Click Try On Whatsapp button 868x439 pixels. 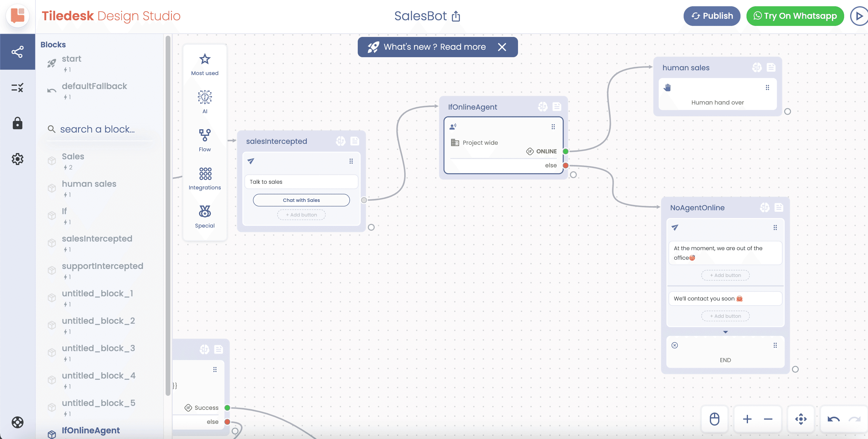coord(795,16)
